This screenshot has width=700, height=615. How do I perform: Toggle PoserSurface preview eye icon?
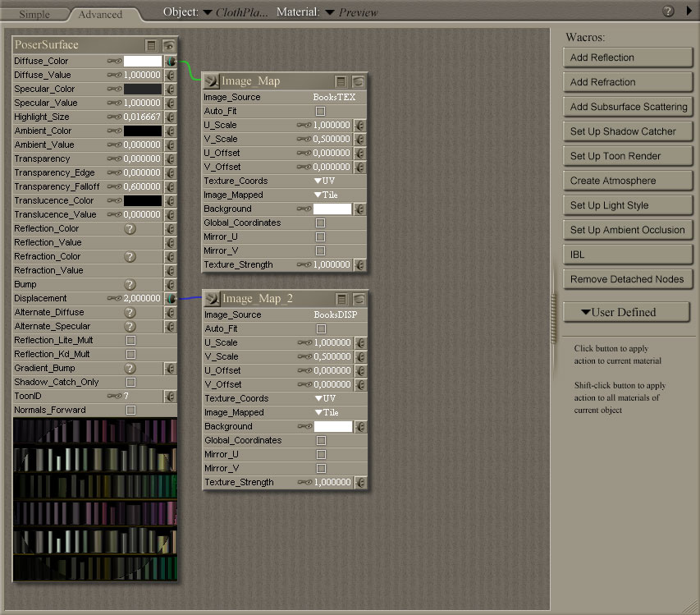coord(169,45)
